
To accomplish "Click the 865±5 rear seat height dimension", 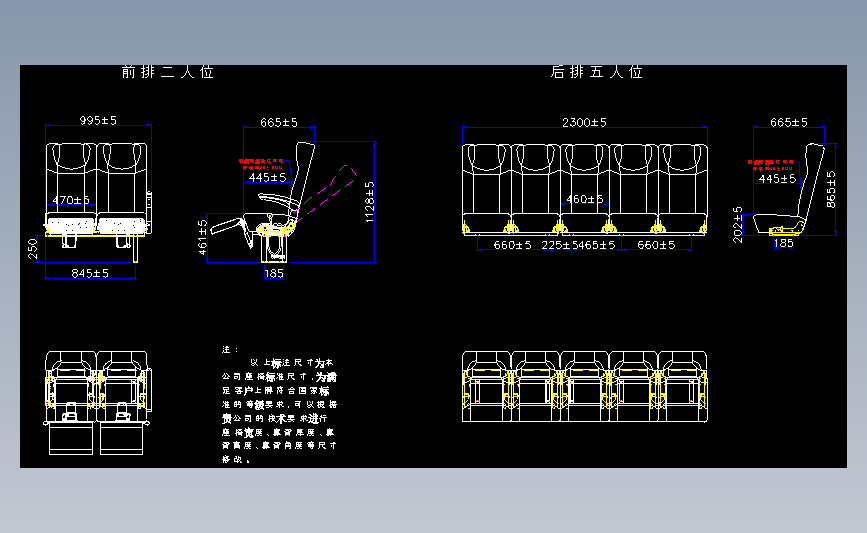I will click(831, 189).
